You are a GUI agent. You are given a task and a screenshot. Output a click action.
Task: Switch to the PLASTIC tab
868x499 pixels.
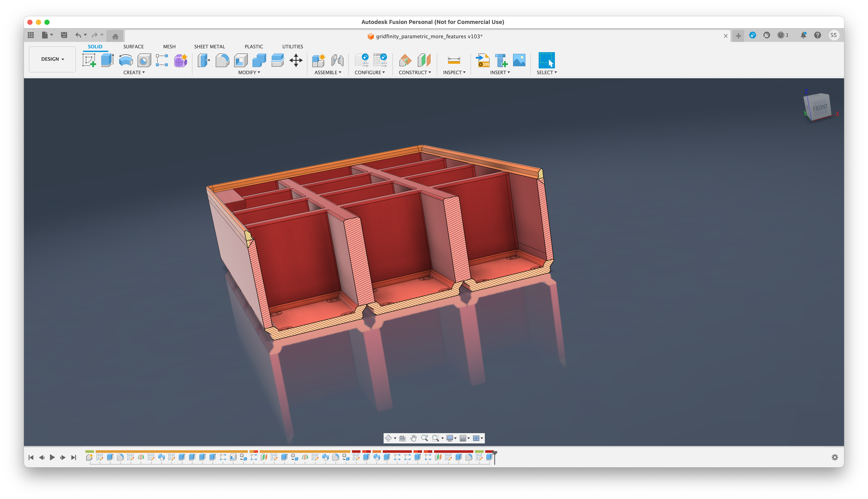tap(254, 47)
